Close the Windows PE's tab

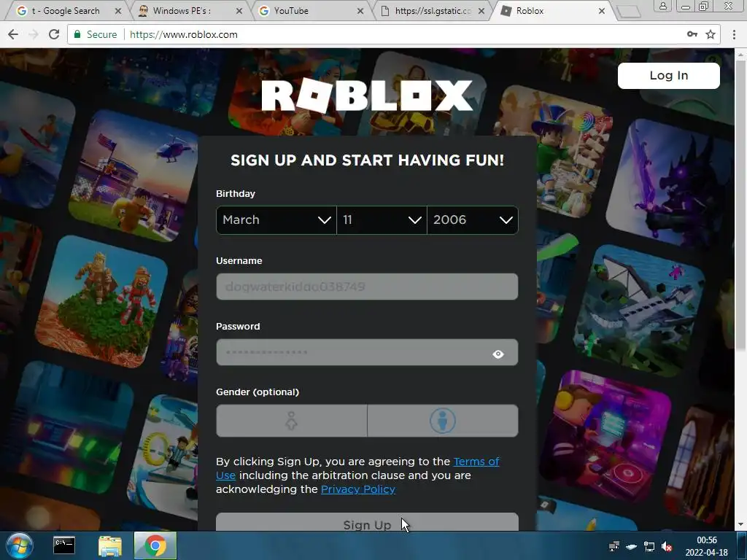tap(239, 10)
